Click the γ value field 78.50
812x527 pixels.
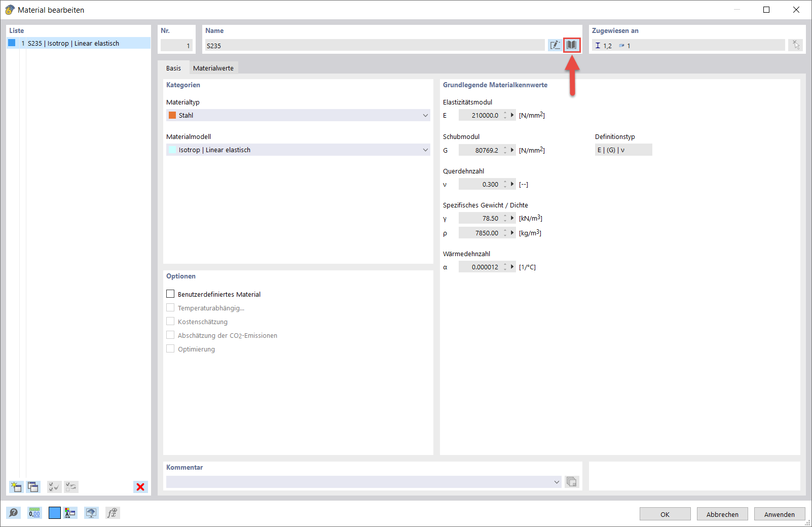(479, 218)
